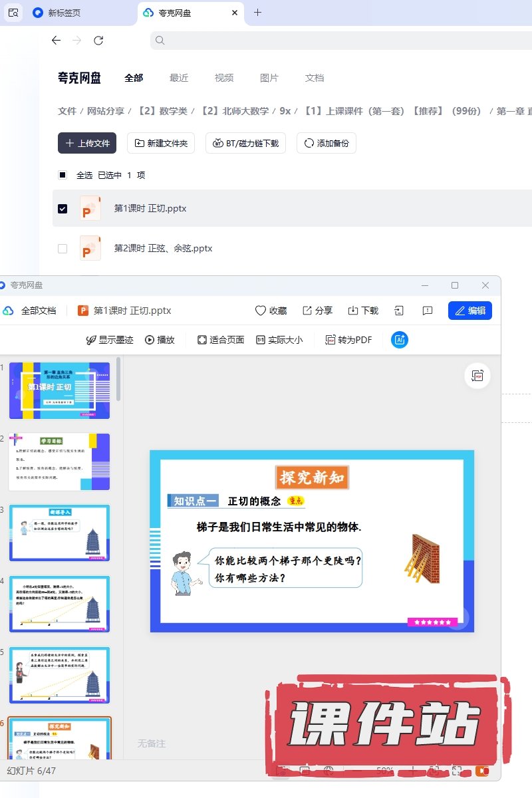Screen dimensions: 532x798
Task: Open a new browser tab with plus
Action: 258,13
